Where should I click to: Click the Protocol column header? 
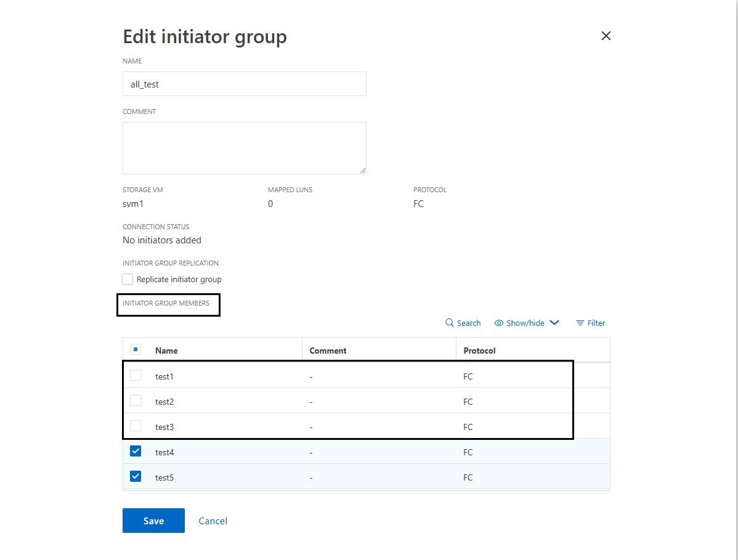coord(479,351)
